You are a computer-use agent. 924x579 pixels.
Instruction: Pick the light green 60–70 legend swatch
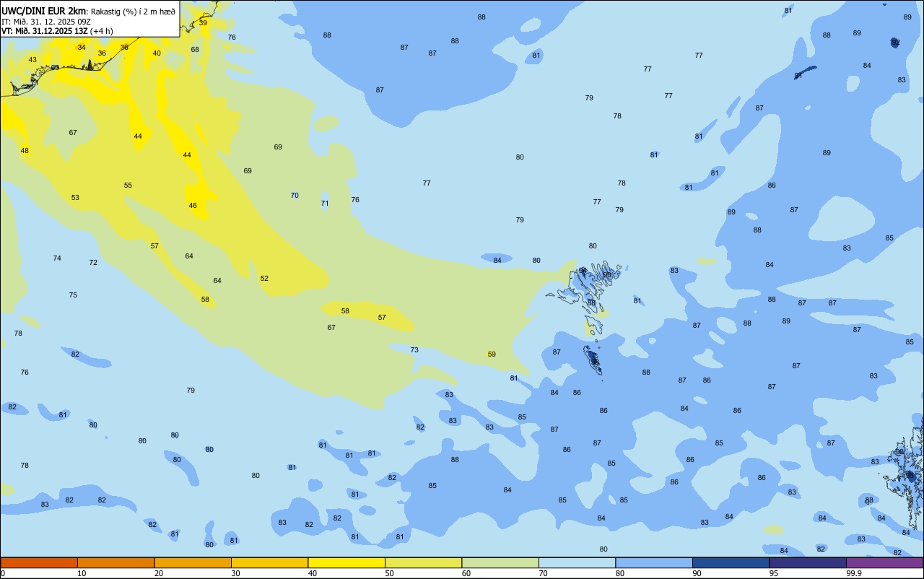click(500, 562)
